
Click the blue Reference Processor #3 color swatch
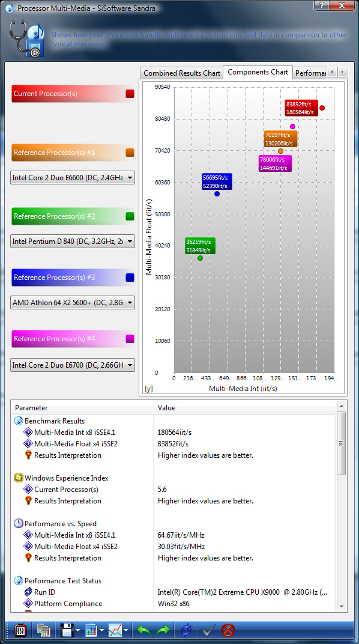130,278
